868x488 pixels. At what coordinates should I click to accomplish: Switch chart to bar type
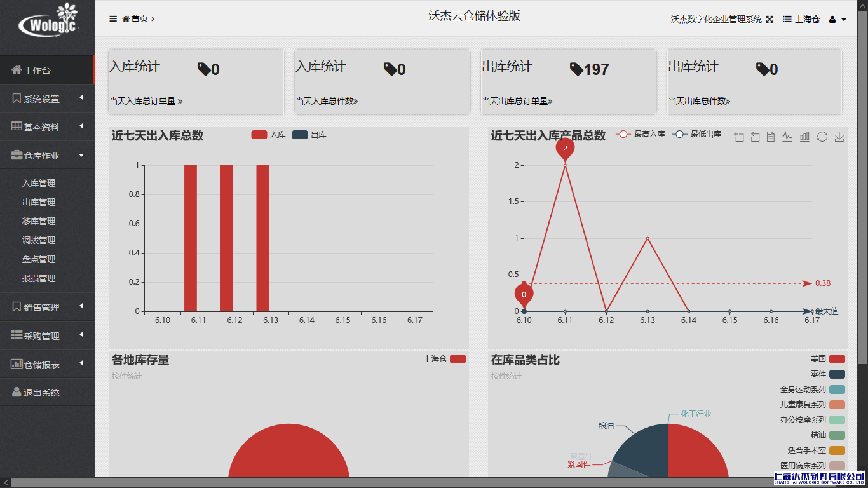click(x=804, y=137)
